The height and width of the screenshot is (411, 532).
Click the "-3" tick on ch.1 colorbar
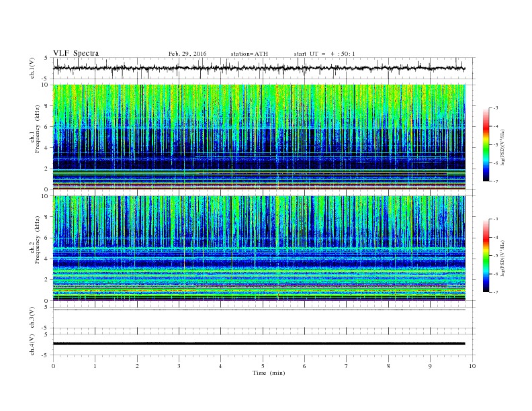click(x=495, y=108)
